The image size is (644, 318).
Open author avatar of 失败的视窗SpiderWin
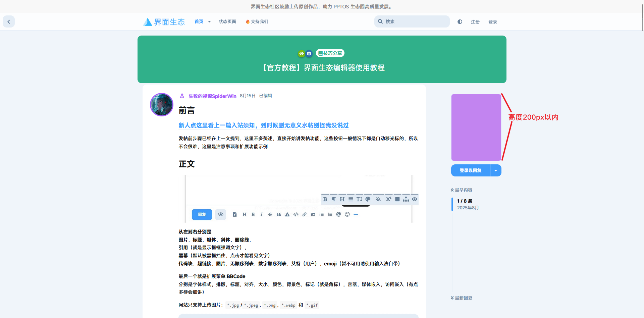click(162, 105)
